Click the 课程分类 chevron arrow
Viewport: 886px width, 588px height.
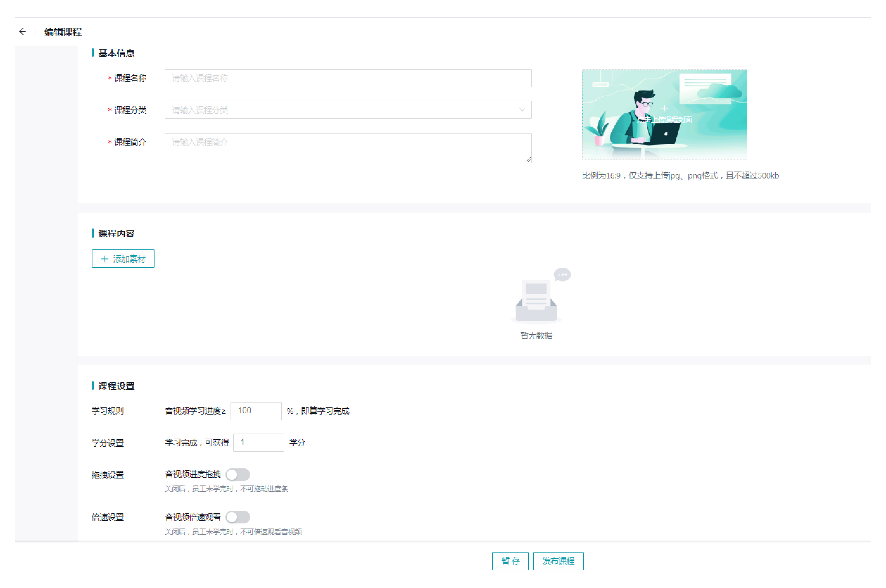pos(522,110)
